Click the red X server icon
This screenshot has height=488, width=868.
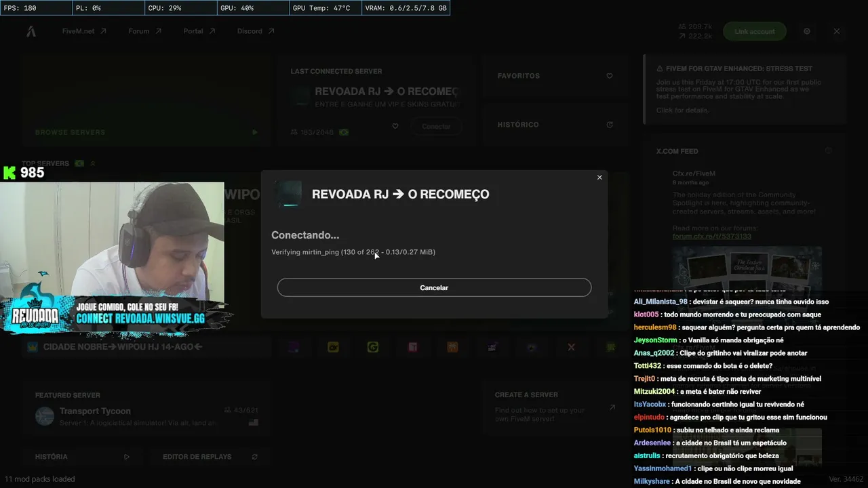(571, 347)
